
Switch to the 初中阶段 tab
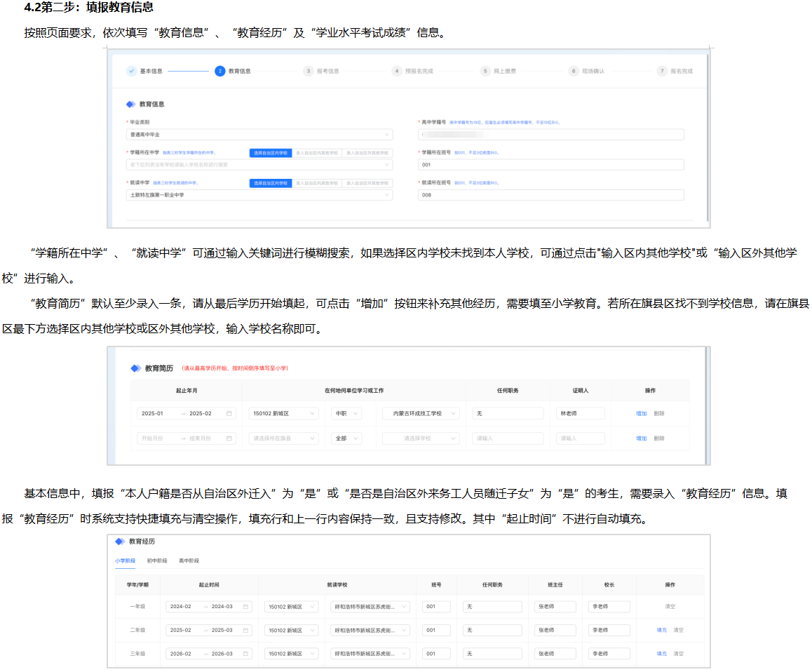click(157, 561)
